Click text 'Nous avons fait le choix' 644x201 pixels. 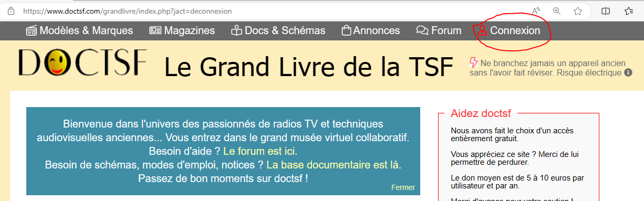pyautogui.click(x=492, y=130)
